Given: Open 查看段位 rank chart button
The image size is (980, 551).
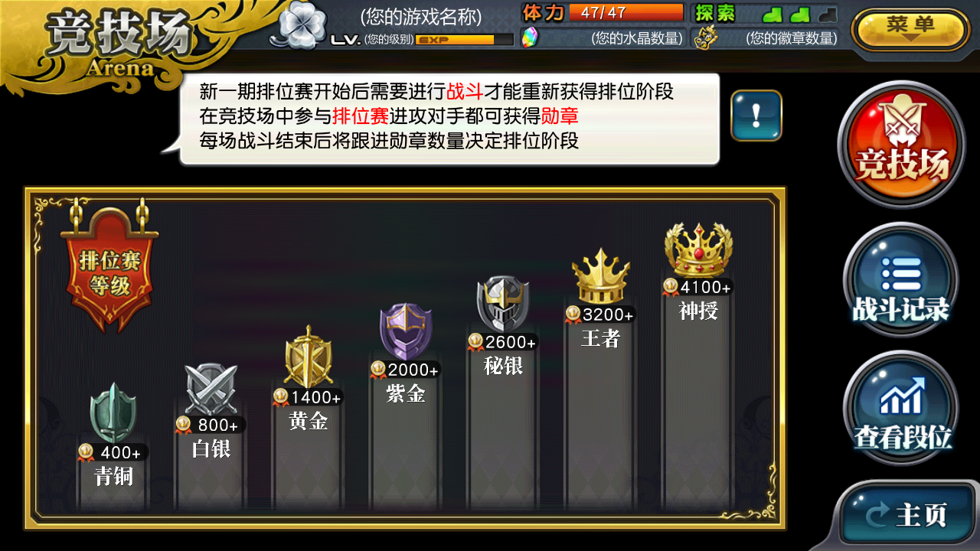Looking at the screenshot, I should pyautogui.click(x=902, y=409).
